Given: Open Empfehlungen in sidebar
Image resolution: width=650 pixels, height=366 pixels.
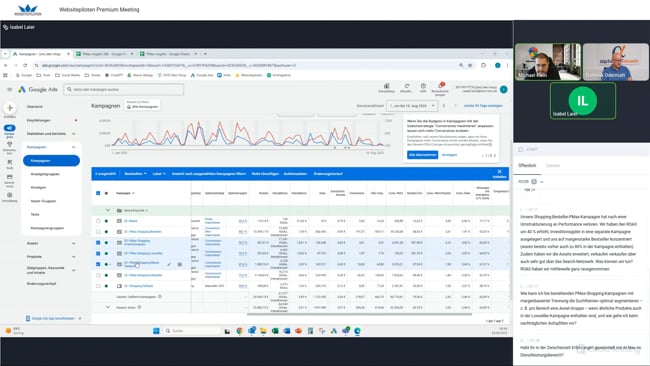Looking at the screenshot, I should [x=39, y=120].
